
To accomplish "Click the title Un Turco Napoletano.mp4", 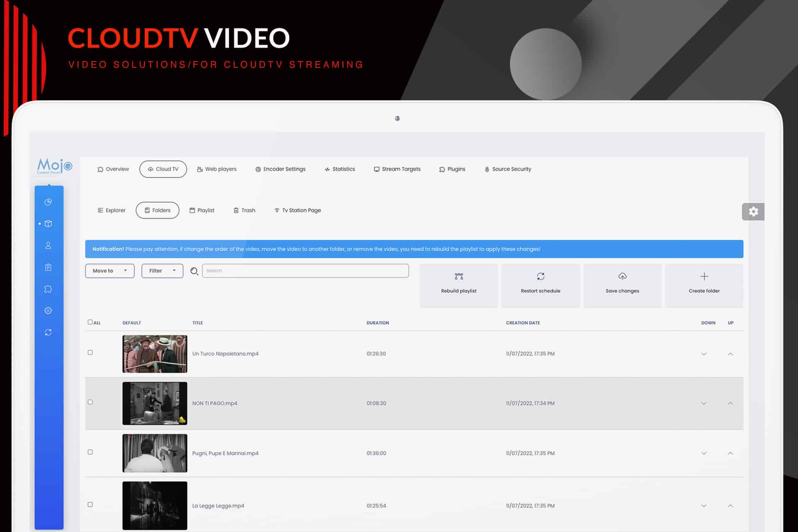I will point(225,354).
